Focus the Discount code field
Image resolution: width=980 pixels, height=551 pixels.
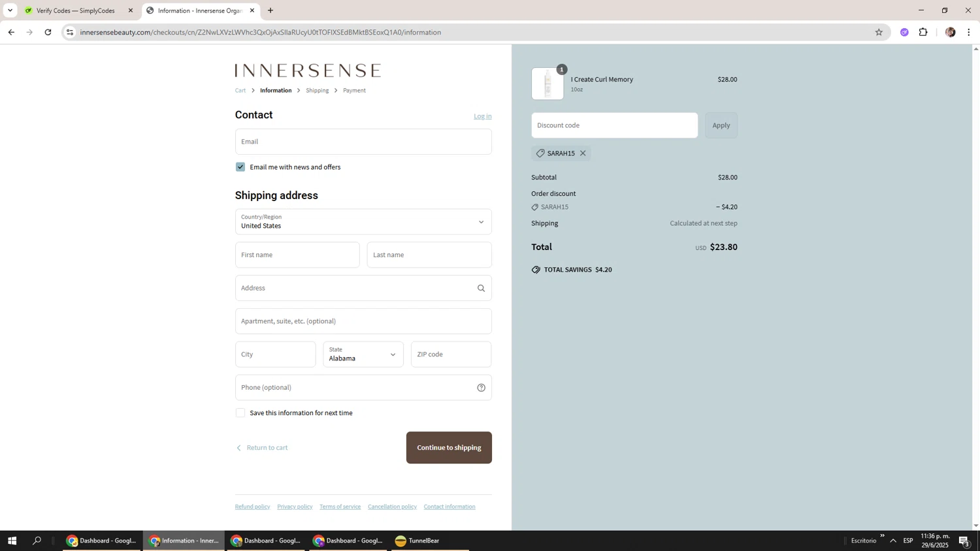pyautogui.click(x=614, y=125)
